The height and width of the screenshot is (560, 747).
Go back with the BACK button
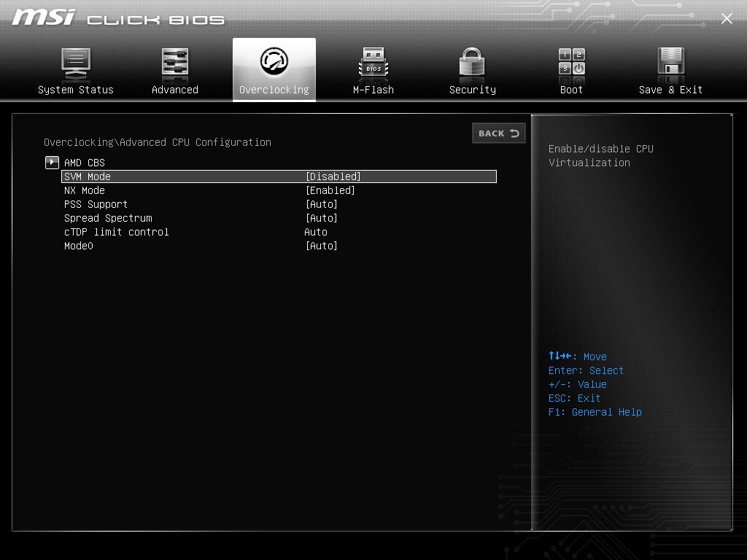click(499, 133)
